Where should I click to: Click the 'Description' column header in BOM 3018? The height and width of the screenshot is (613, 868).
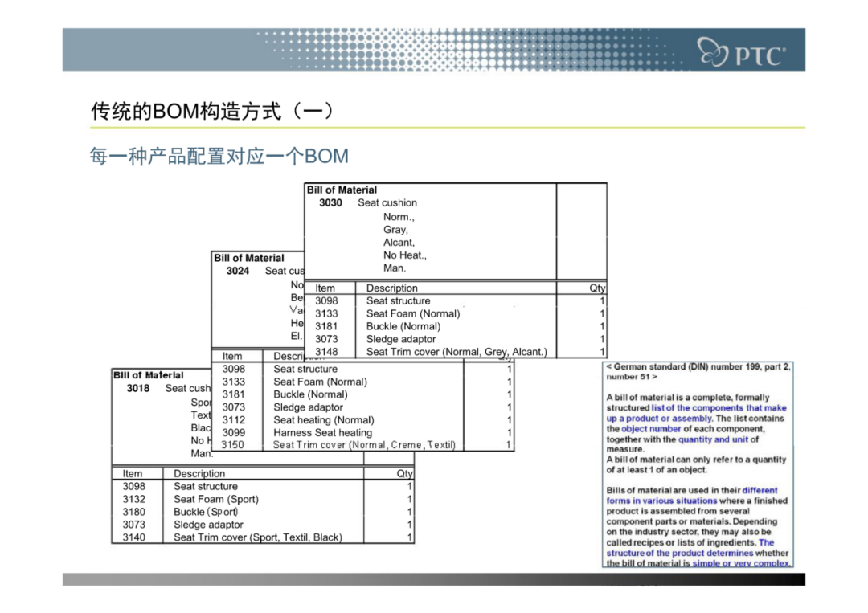pyautogui.click(x=199, y=473)
